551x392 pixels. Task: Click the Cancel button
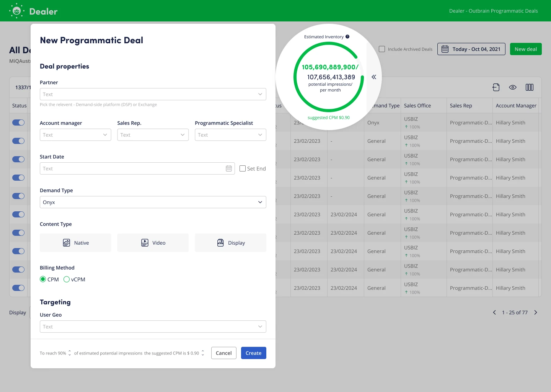coord(223,353)
